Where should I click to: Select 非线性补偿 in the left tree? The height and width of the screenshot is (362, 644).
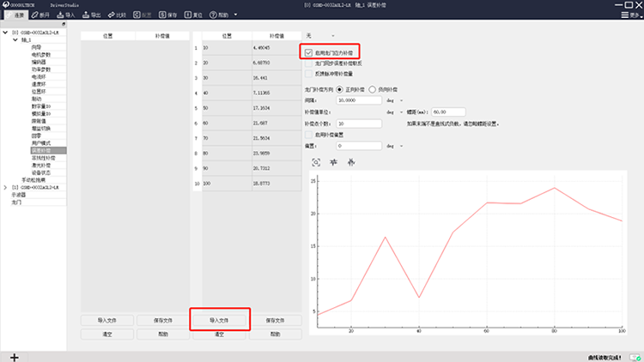pos(43,158)
